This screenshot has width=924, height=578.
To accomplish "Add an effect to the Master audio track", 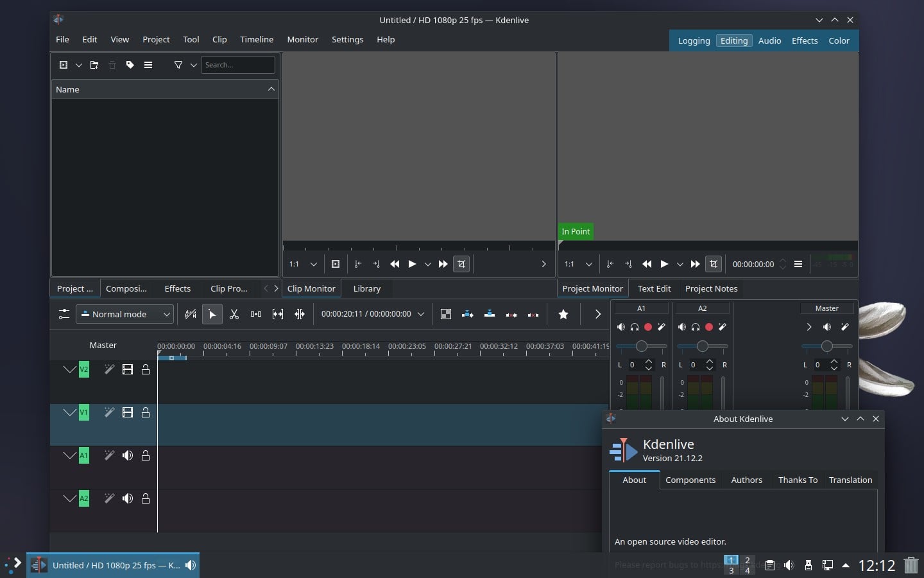I will click(x=845, y=327).
